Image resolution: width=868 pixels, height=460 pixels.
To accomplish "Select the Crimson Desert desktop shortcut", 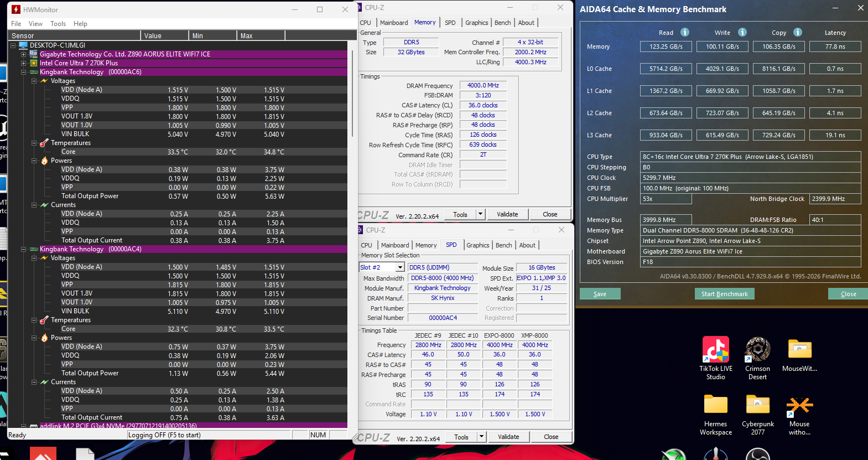I will [758, 358].
